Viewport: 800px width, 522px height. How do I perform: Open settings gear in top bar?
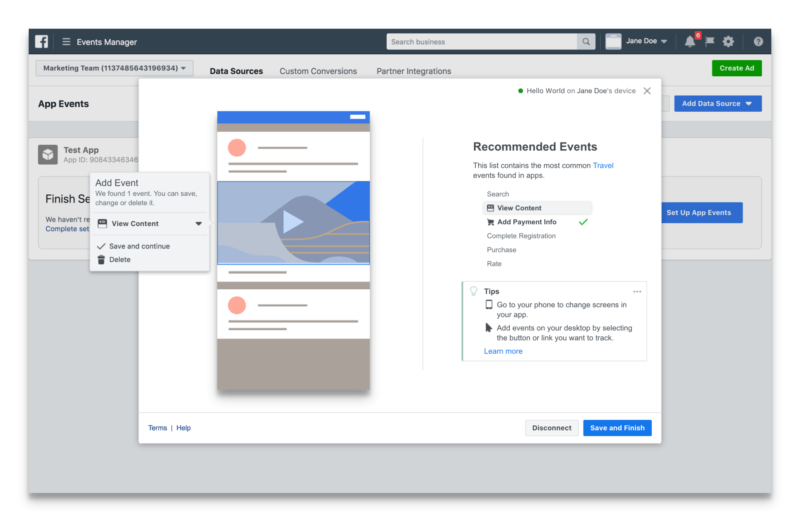[x=729, y=41]
